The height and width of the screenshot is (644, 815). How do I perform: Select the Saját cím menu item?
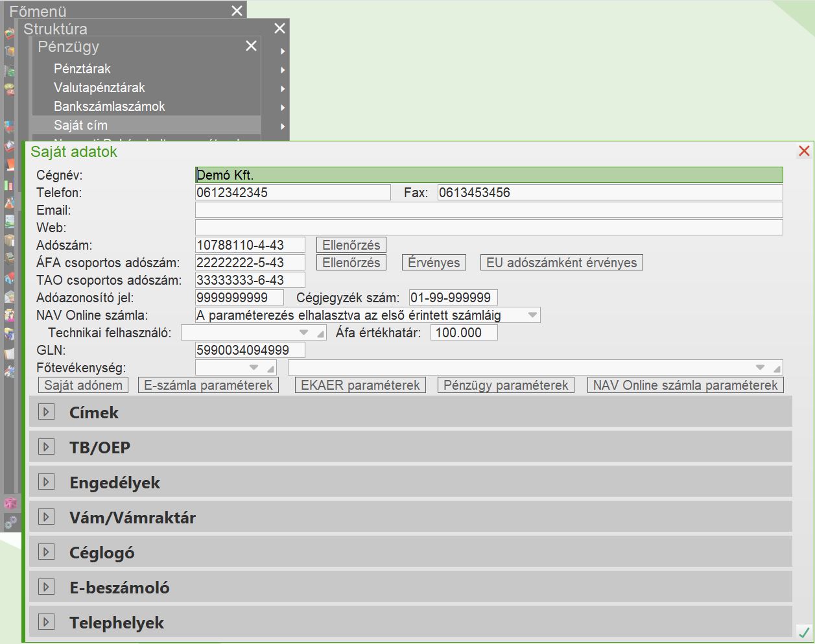click(x=147, y=125)
